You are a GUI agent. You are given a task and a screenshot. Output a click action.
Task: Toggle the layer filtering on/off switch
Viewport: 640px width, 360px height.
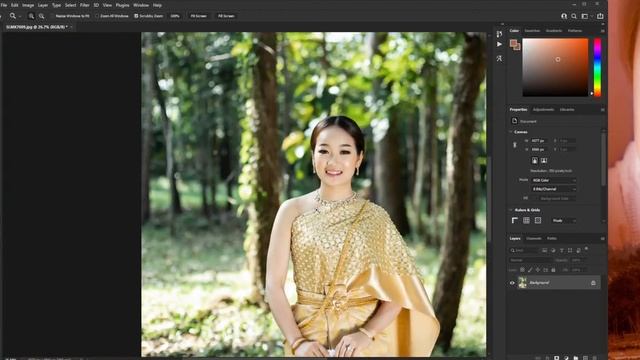[x=587, y=249]
